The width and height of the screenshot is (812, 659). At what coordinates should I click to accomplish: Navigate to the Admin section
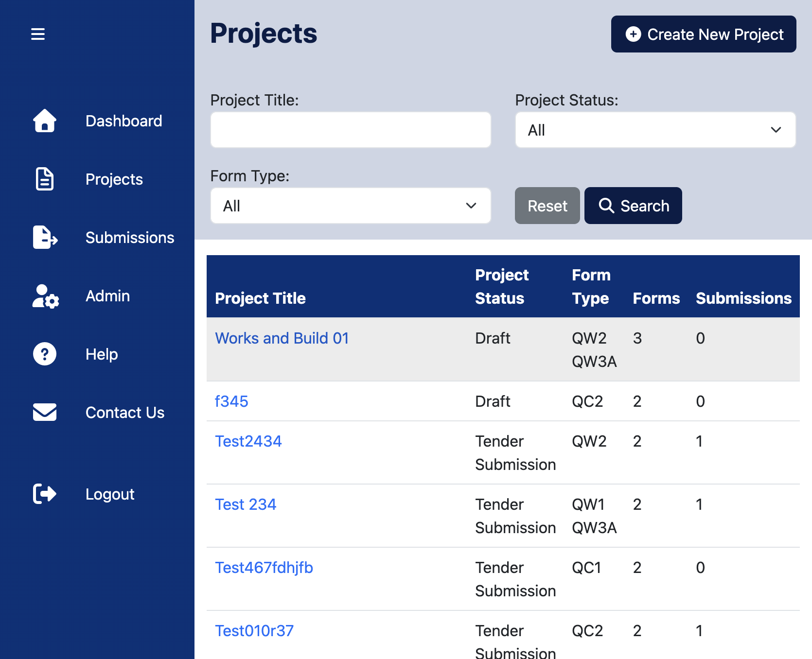coord(107,296)
